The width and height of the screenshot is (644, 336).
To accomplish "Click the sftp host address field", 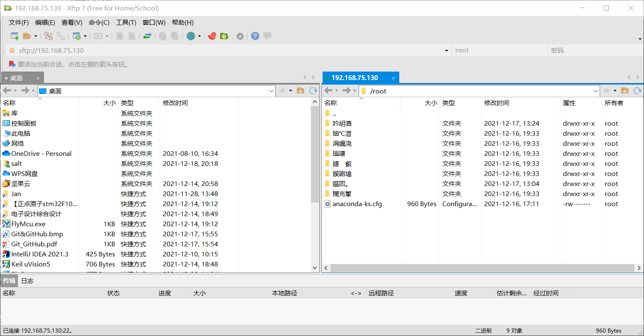I will coord(229,50).
